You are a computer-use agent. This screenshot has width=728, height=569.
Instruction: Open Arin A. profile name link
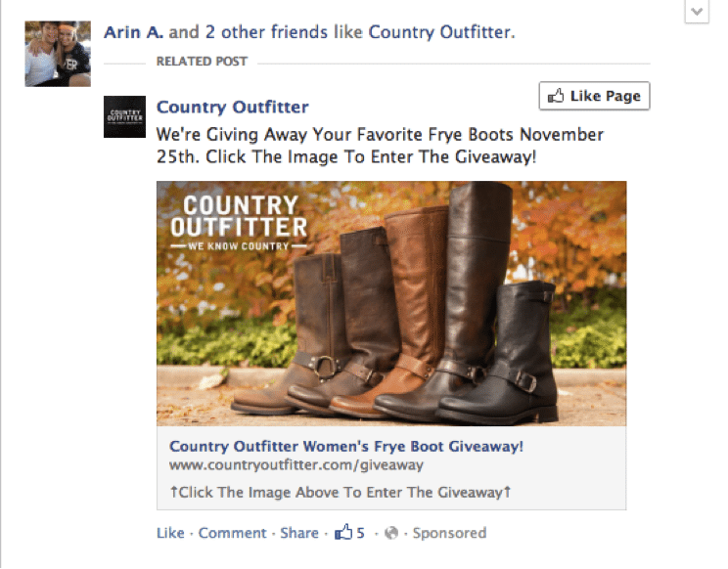(x=133, y=32)
